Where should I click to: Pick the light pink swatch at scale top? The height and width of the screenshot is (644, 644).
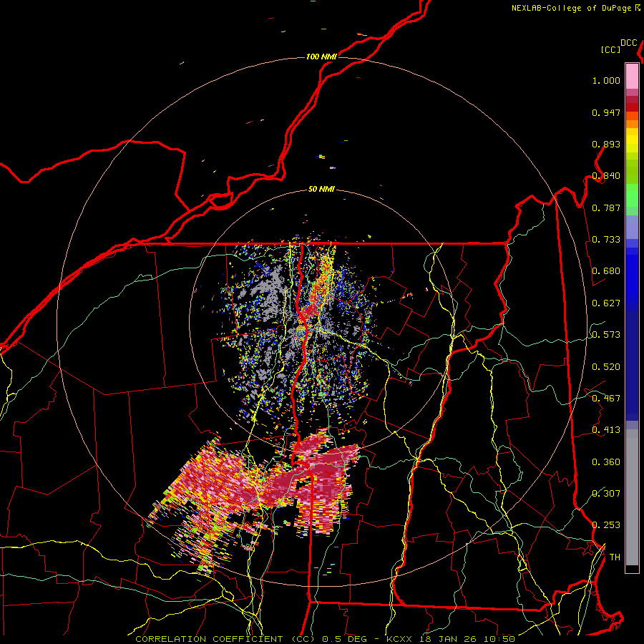632,76
